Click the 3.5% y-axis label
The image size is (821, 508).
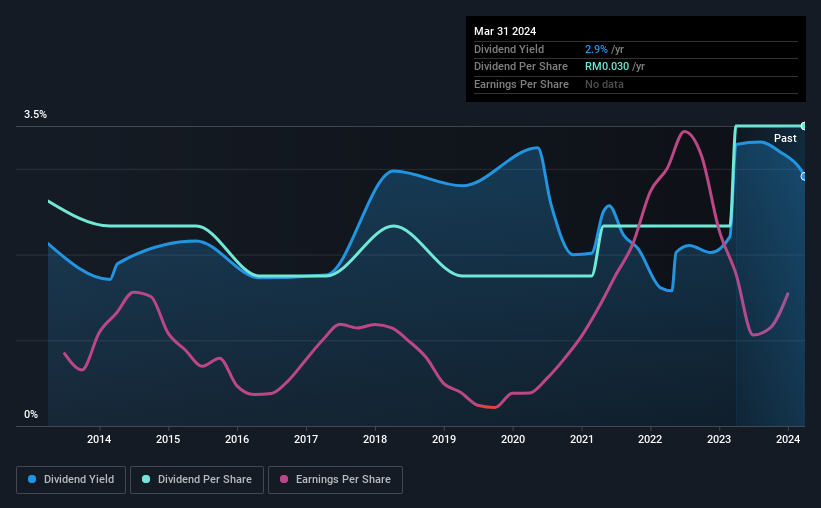point(36,115)
